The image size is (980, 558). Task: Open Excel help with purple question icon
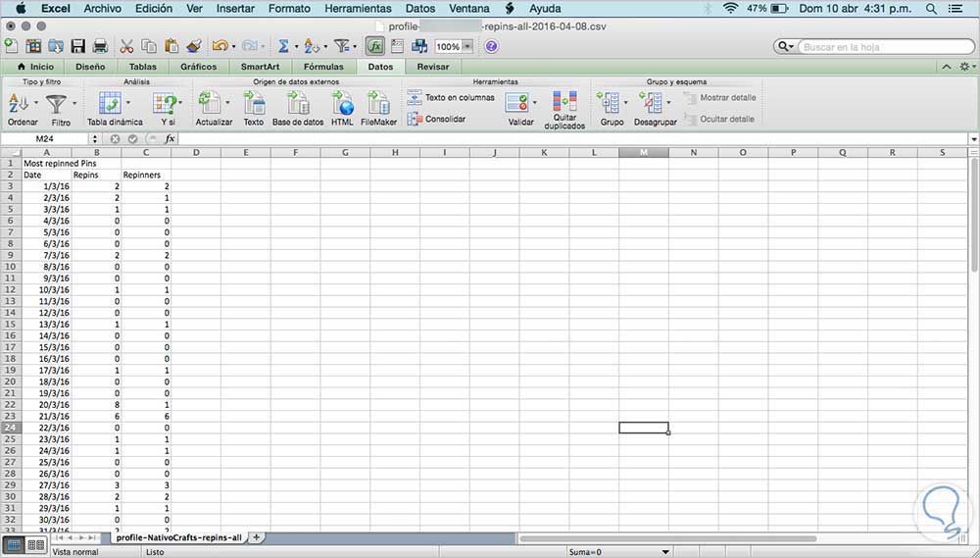click(491, 46)
